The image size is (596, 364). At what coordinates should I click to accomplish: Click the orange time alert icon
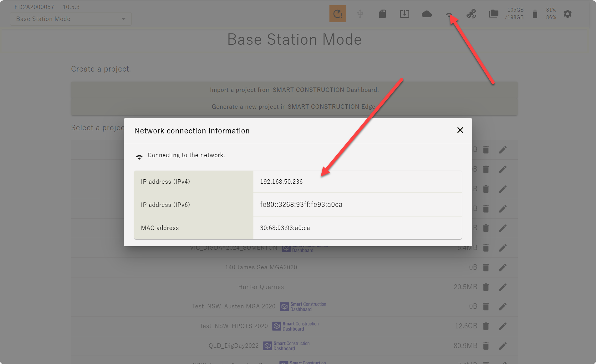point(338,14)
